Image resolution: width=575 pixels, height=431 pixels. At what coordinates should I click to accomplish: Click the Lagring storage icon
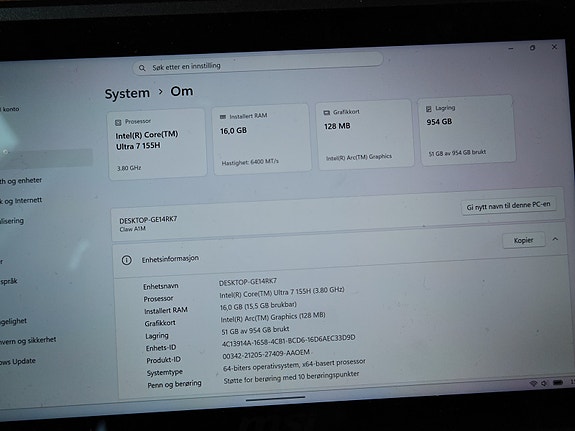(429, 109)
